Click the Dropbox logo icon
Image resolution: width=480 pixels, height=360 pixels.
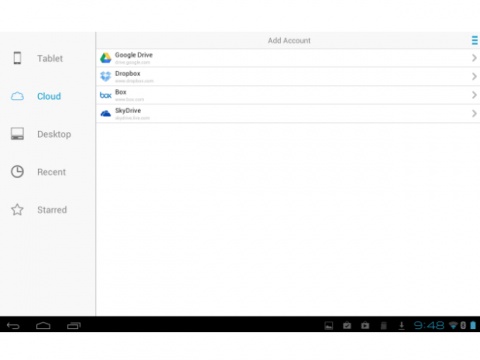106,76
